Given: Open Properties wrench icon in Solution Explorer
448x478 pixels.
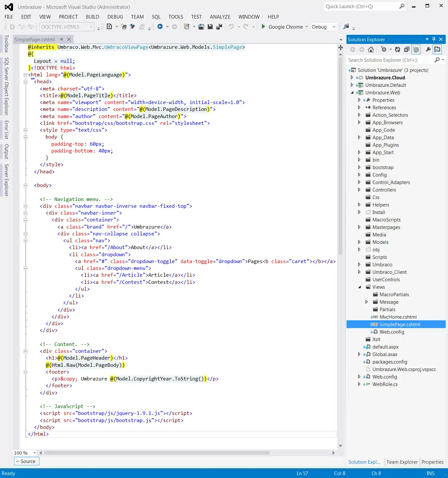Looking at the screenshot, I should coord(428,49).
